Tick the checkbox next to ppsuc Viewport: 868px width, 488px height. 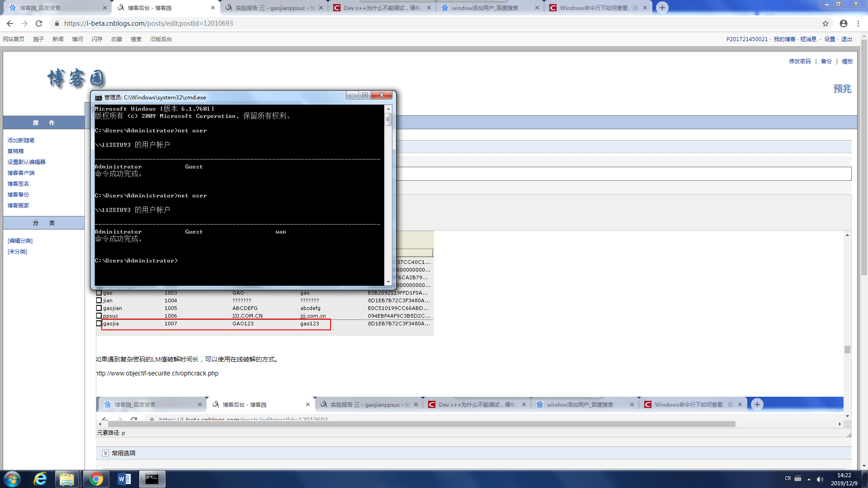pos(99,316)
